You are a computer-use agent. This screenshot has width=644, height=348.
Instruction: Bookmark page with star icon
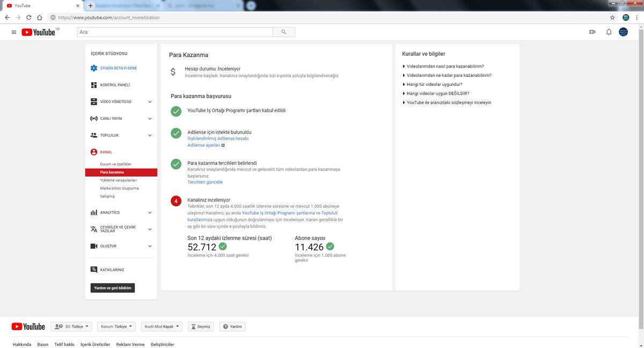coord(612,17)
